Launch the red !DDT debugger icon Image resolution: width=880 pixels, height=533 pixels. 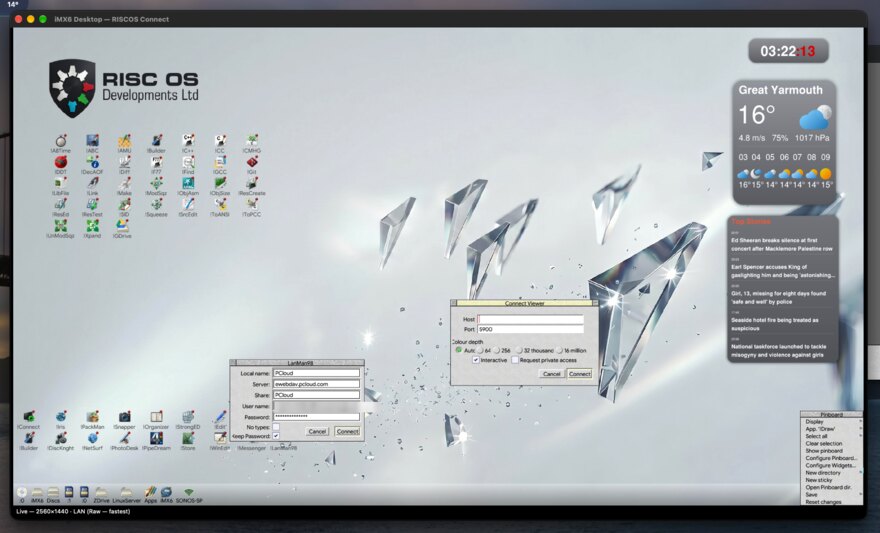(x=61, y=162)
